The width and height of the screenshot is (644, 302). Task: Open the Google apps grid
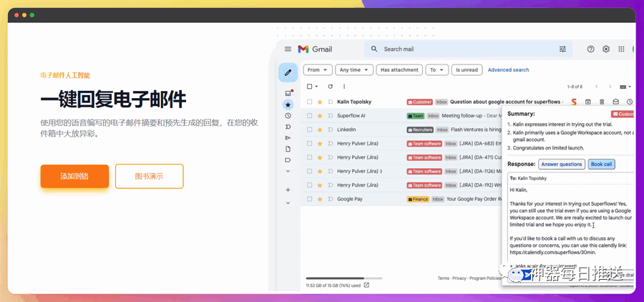tap(621, 49)
